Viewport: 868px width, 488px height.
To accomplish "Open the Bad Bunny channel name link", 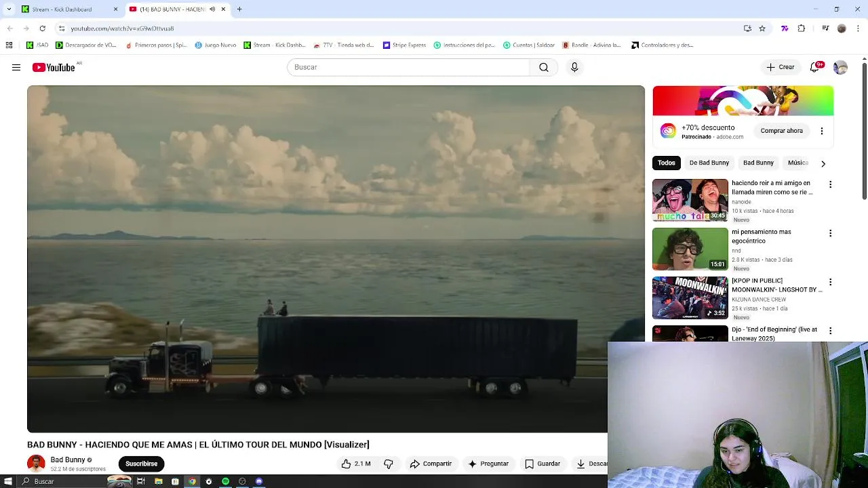I will click(68, 460).
